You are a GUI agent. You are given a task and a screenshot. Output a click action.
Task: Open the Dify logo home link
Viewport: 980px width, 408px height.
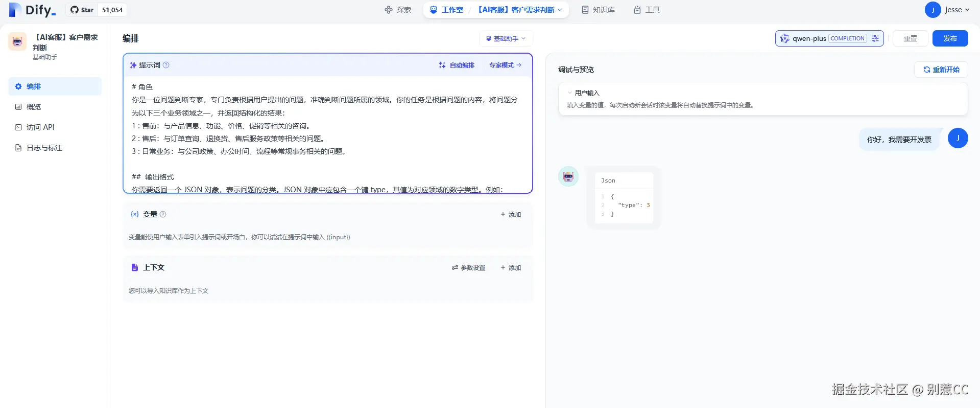tap(32, 10)
